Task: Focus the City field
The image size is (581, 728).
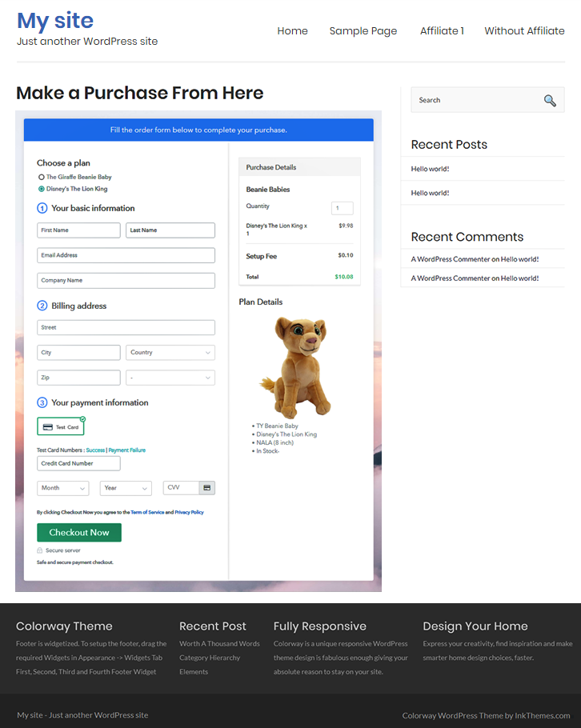Action: [x=78, y=352]
